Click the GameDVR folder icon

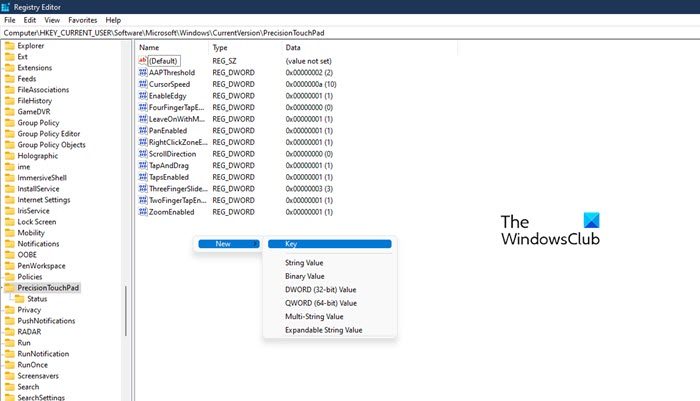tap(10, 112)
